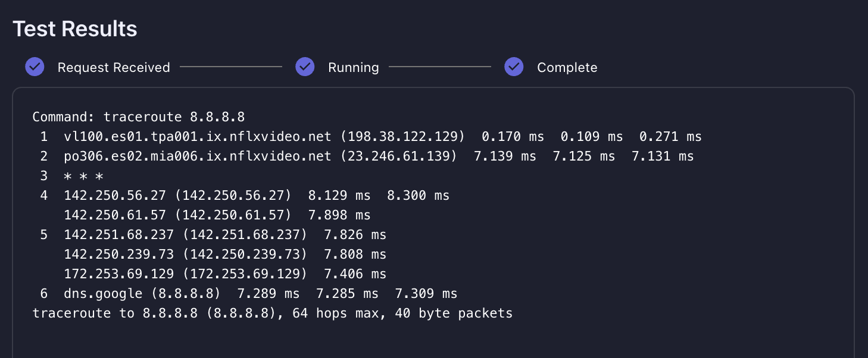
Task: Click the 8.300 ms latency value
Action: coord(418,196)
